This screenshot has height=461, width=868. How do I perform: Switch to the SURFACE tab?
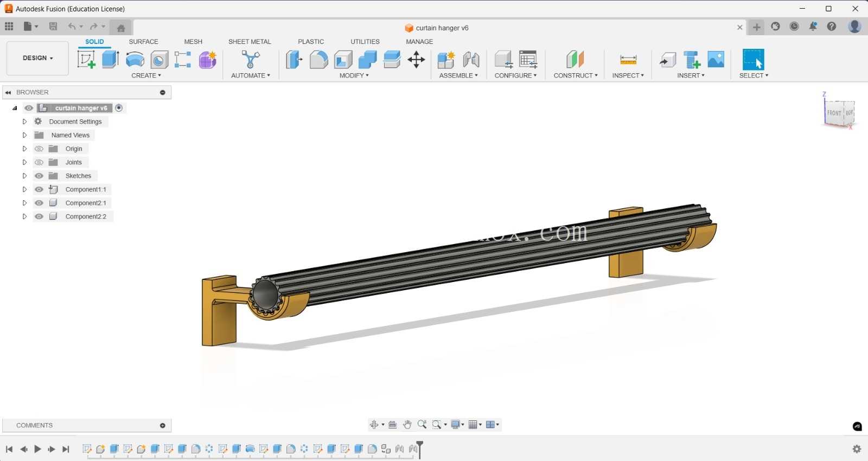[143, 42]
